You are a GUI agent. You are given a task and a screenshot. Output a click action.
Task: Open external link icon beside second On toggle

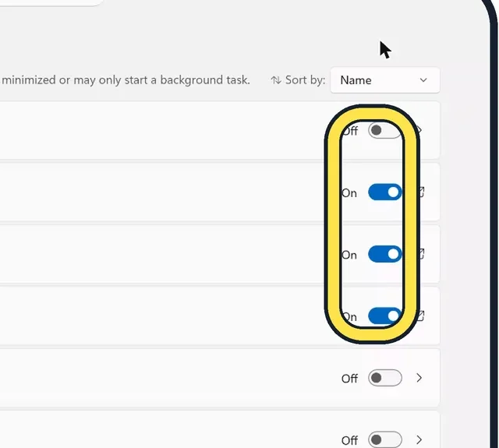tap(421, 254)
